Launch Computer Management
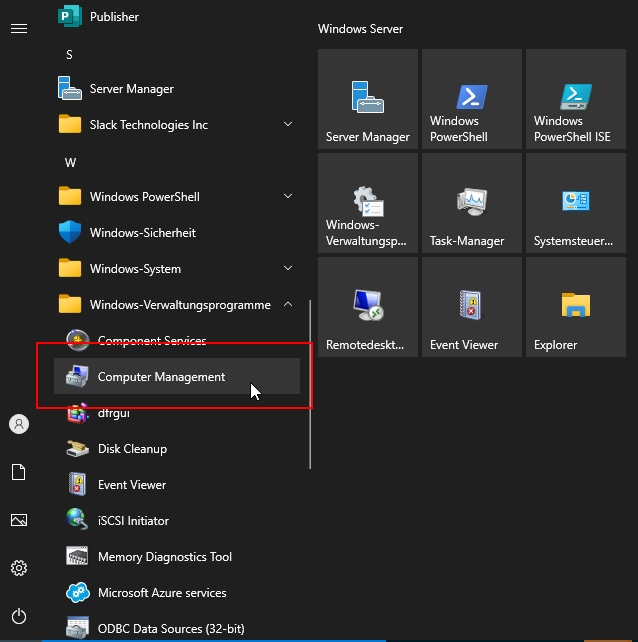Image resolution: width=638 pixels, height=642 pixels. [x=176, y=376]
